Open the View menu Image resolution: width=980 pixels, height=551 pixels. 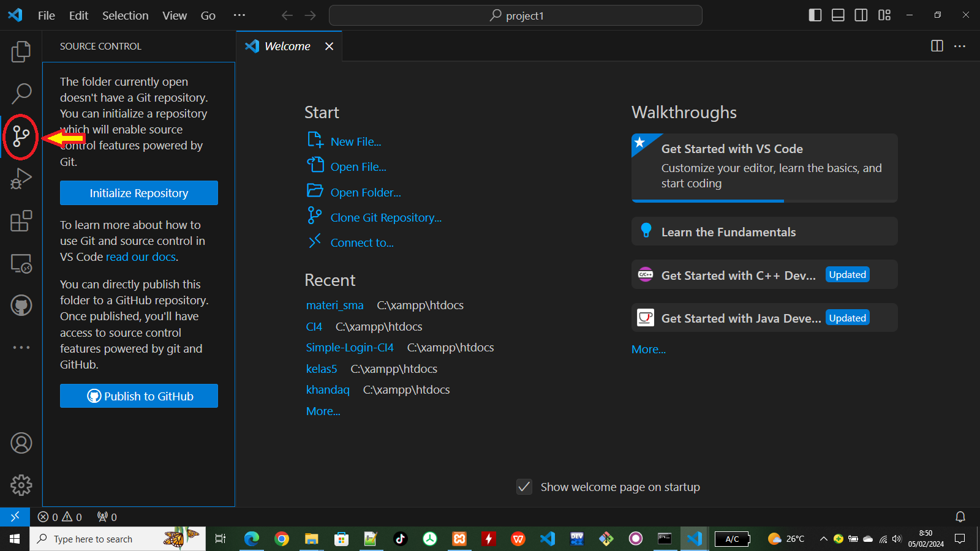click(x=175, y=15)
